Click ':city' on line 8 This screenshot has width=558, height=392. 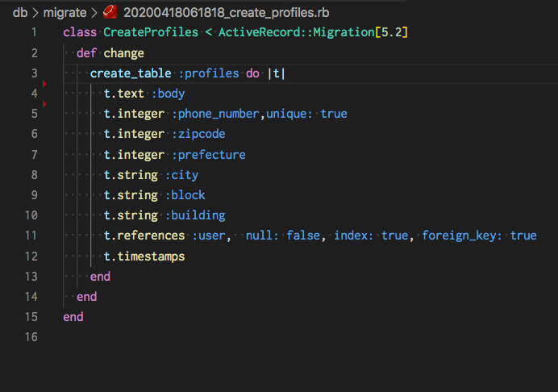[x=181, y=175]
